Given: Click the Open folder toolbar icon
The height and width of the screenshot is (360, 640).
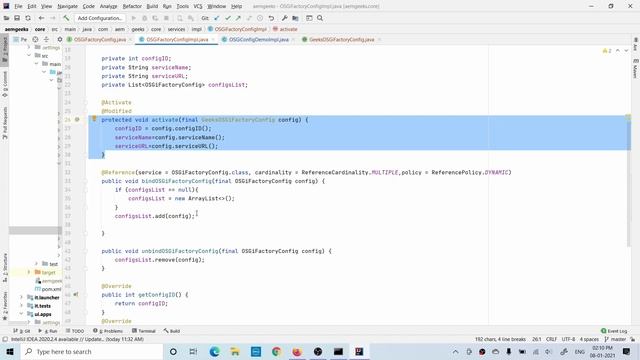Looking at the screenshot, I should (7, 18).
